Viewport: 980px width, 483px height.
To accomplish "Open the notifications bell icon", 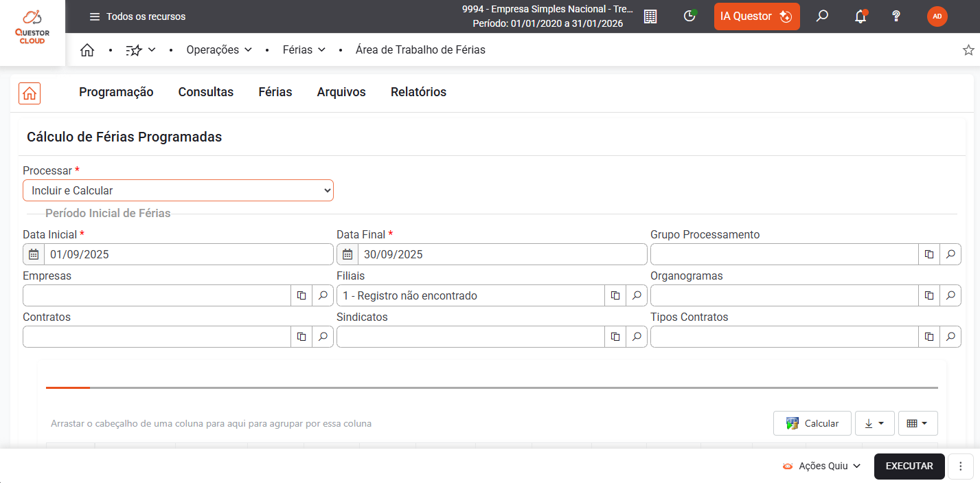I will 860,16.
